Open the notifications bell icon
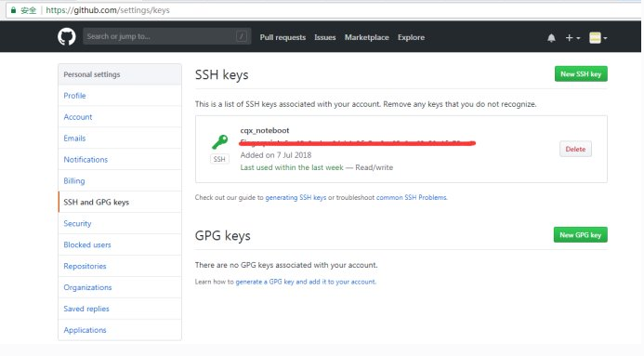Image resolution: width=644 pixels, height=356 pixels. pos(551,38)
